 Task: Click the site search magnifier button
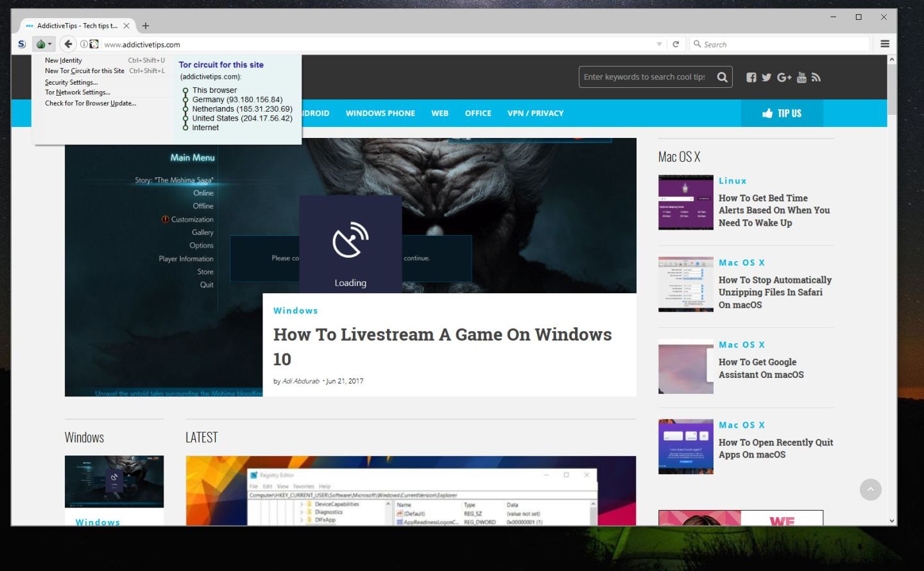coord(723,77)
